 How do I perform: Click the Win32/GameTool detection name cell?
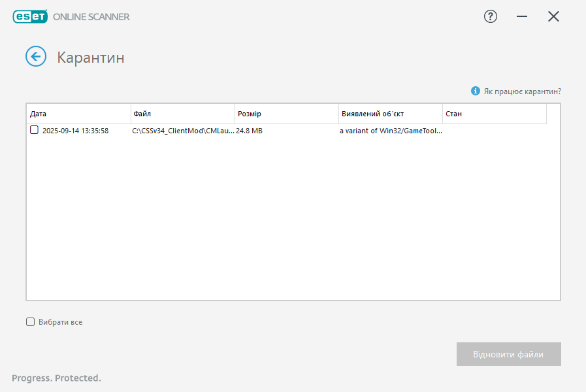[x=390, y=131]
